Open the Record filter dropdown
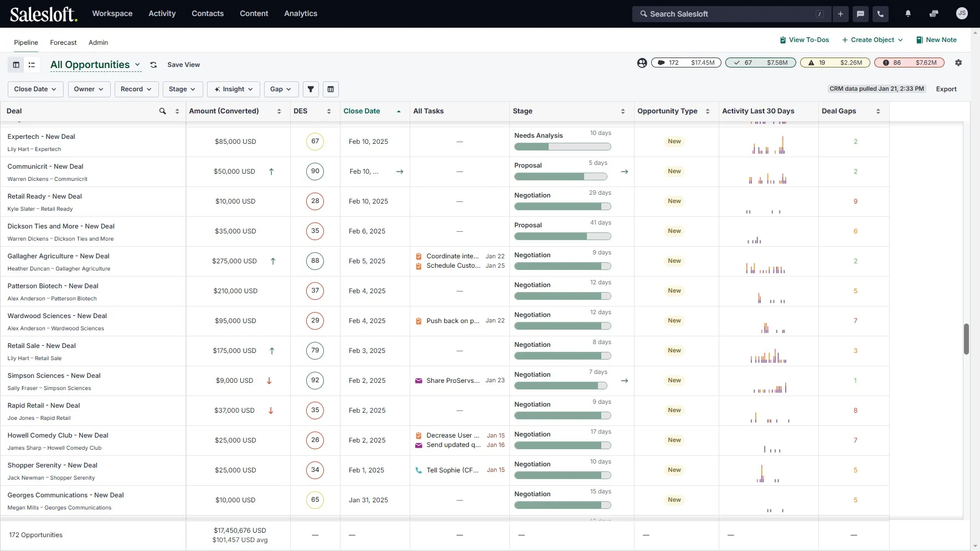The height and width of the screenshot is (551, 980). click(137, 89)
